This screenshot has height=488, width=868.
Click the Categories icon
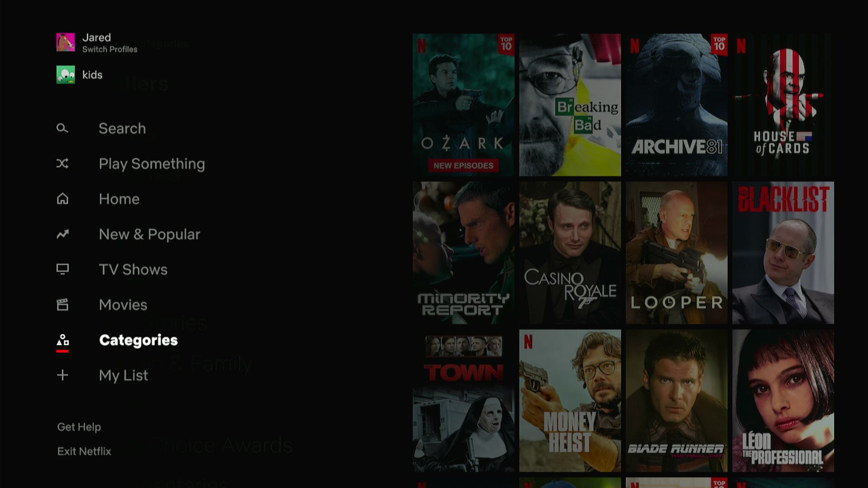[62, 340]
